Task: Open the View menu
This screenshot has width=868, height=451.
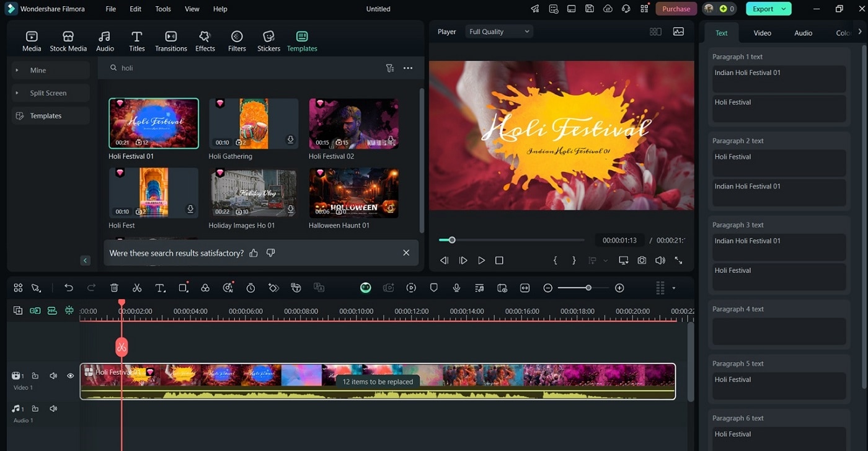Action: (x=192, y=9)
